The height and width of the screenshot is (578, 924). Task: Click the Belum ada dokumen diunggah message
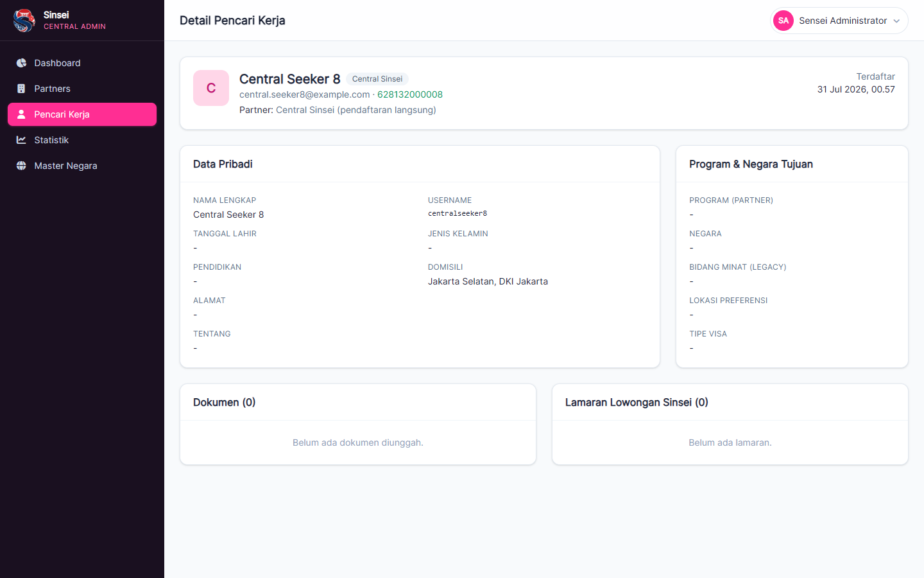pyautogui.click(x=358, y=442)
